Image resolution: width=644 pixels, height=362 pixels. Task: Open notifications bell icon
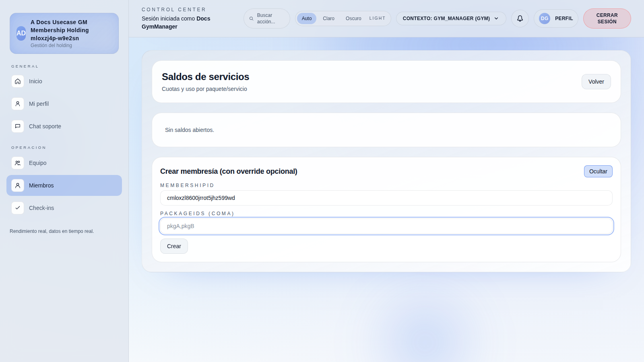[x=520, y=19]
